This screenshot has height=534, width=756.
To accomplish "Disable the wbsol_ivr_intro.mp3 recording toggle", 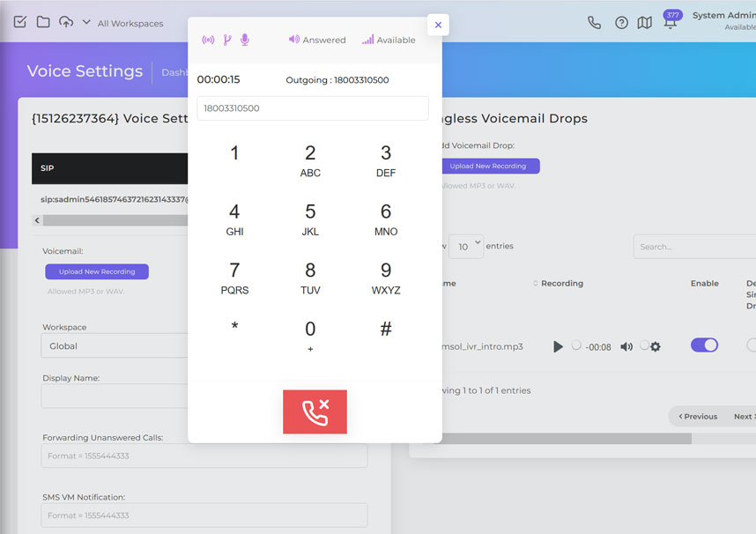I will pos(704,345).
